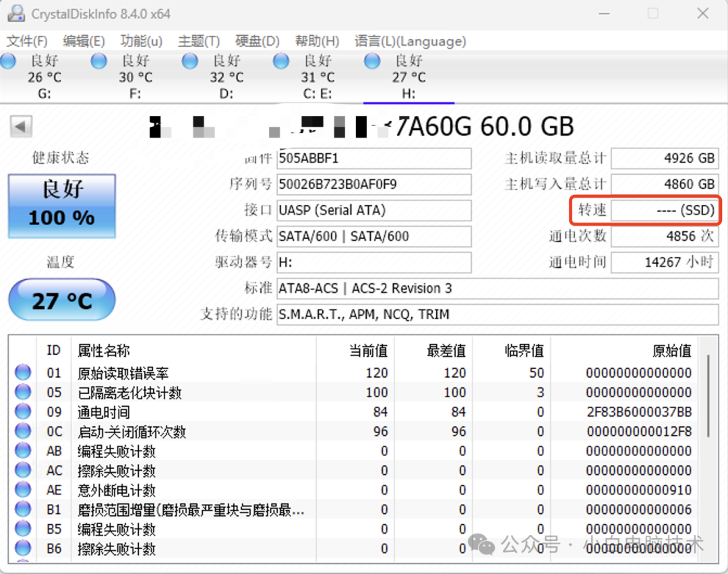
Task: Click the firmware field 505ABBF1
Action: [x=373, y=159]
